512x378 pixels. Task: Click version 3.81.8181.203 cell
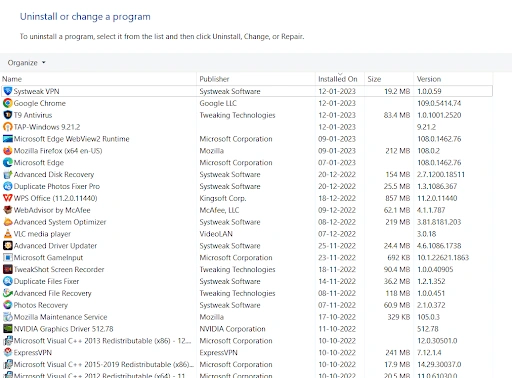tap(439, 222)
